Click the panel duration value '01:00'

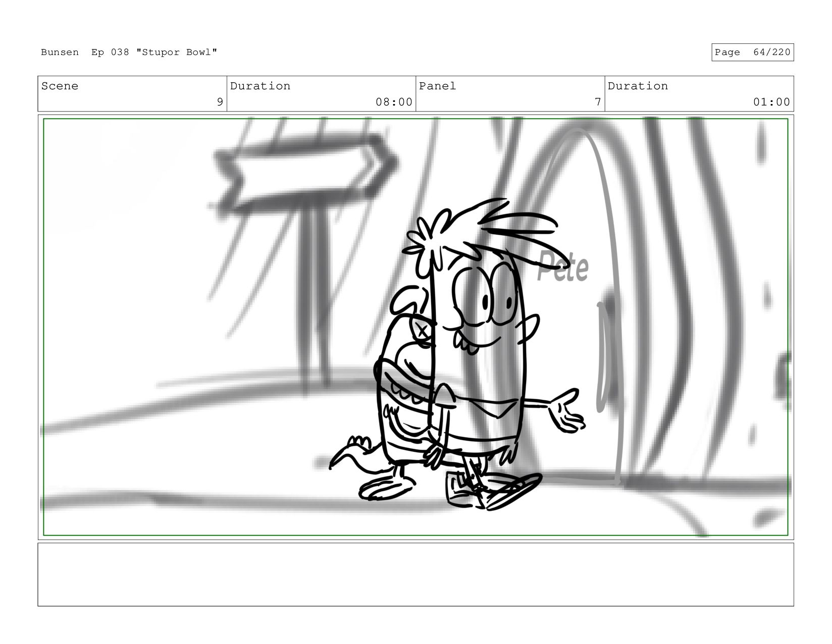coord(771,102)
